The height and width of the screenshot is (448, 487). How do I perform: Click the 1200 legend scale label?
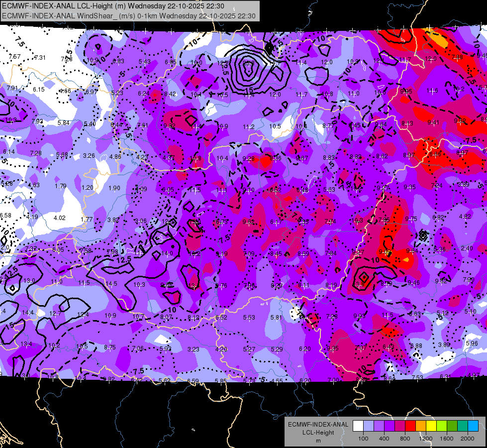425,439
